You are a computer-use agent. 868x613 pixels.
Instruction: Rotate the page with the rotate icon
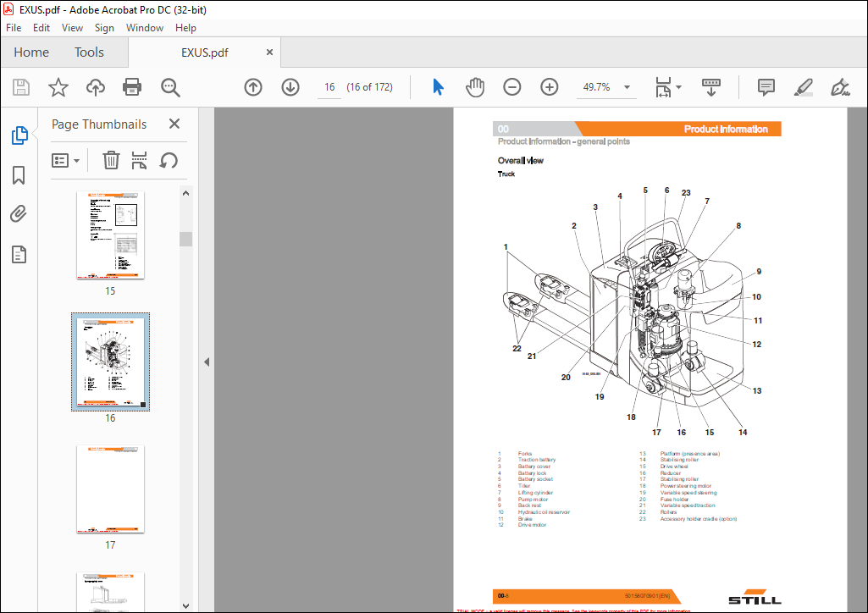pyautogui.click(x=169, y=160)
